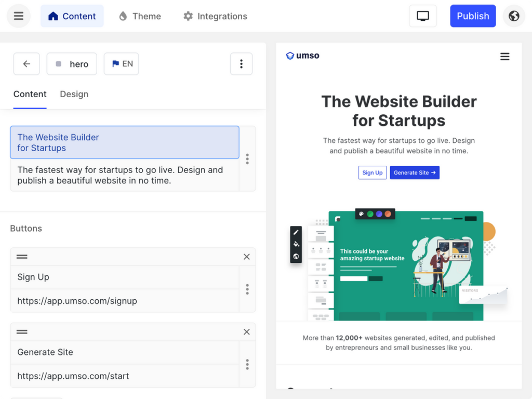Switch to the Design tab
This screenshot has width=532, height=399.
pos(74,94)
